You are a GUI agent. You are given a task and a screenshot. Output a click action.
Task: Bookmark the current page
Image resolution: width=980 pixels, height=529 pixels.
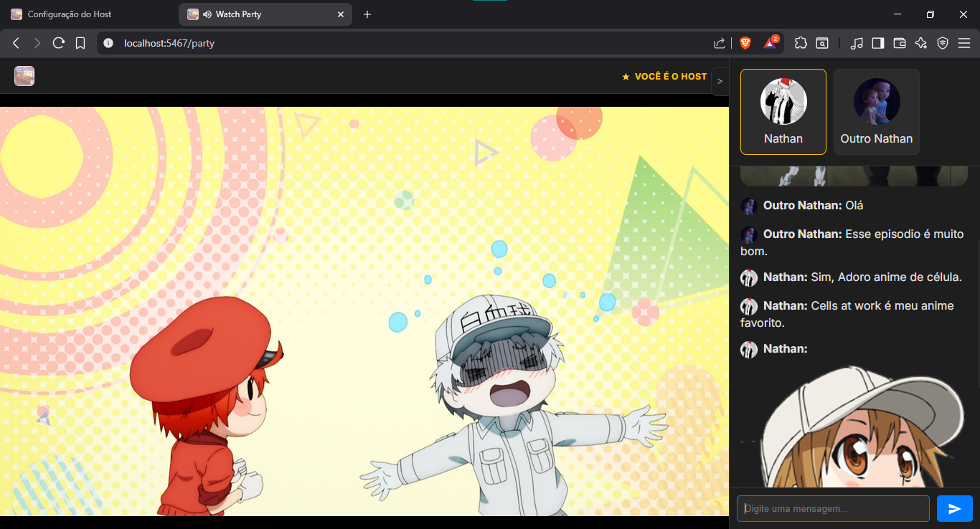tap(80, 43)
